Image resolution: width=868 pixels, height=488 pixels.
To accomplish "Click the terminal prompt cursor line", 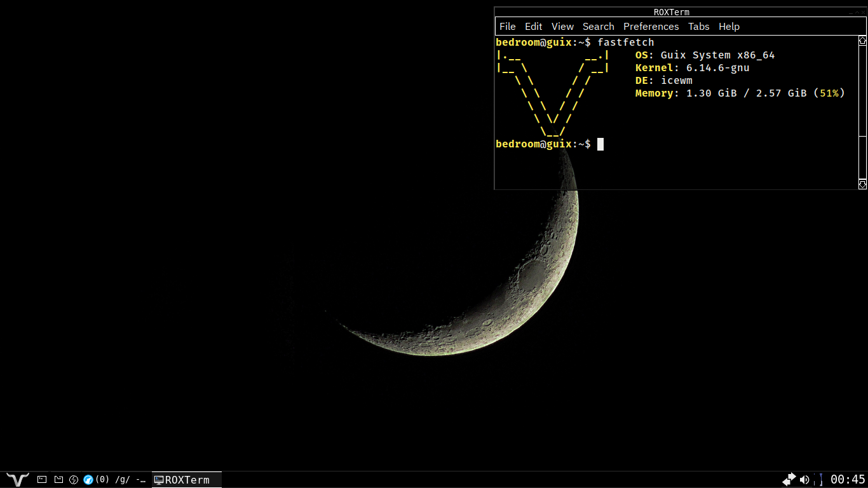I will coord(600,144).
